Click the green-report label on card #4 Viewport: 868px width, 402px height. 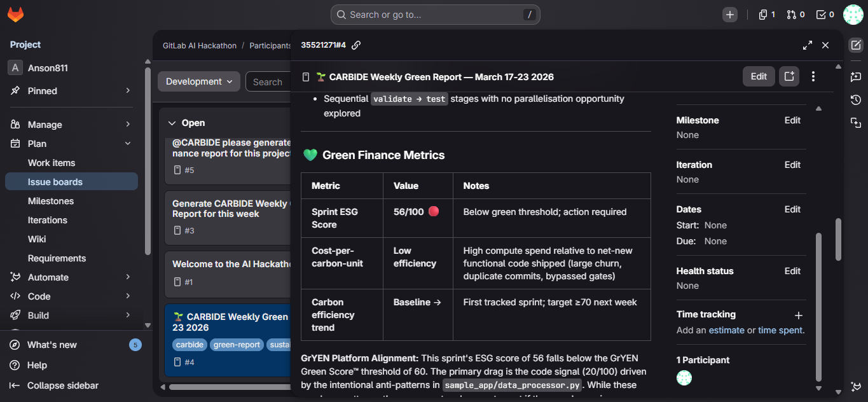237,345
